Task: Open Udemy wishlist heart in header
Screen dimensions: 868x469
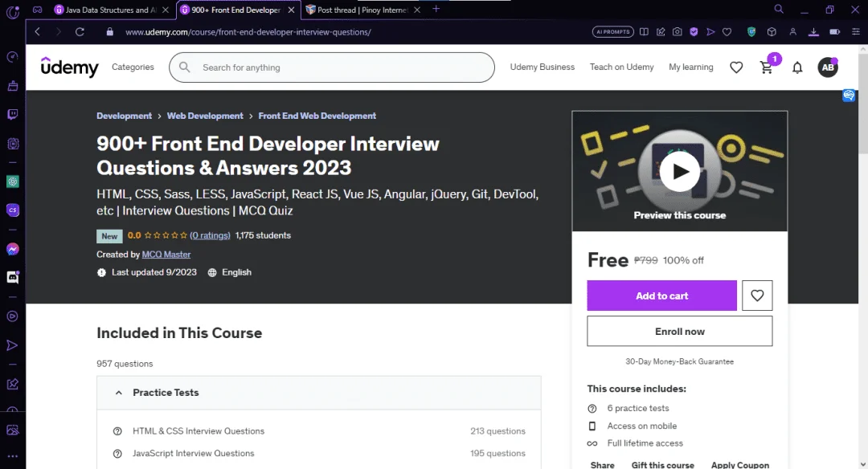Action: (x=736, y=67)
